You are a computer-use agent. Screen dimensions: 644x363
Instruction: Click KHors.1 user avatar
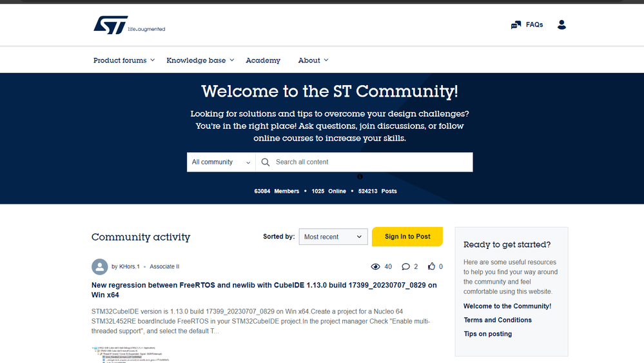click(x=99, y=266)
